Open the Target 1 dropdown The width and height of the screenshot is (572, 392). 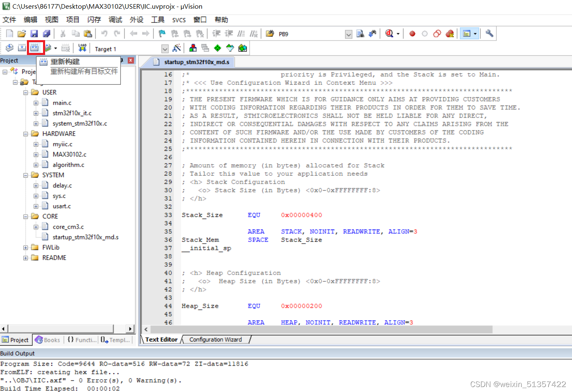tap(165, 49)
